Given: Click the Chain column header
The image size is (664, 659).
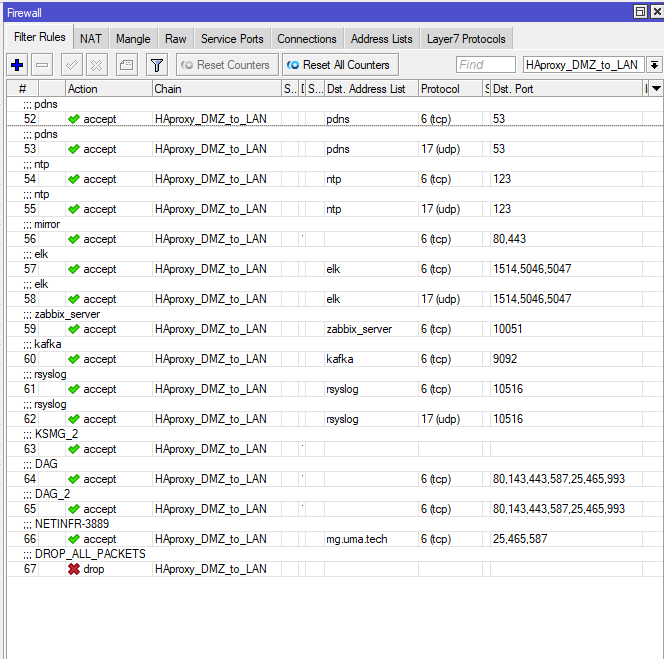Looking at the screenshot, I should [215, 89].
